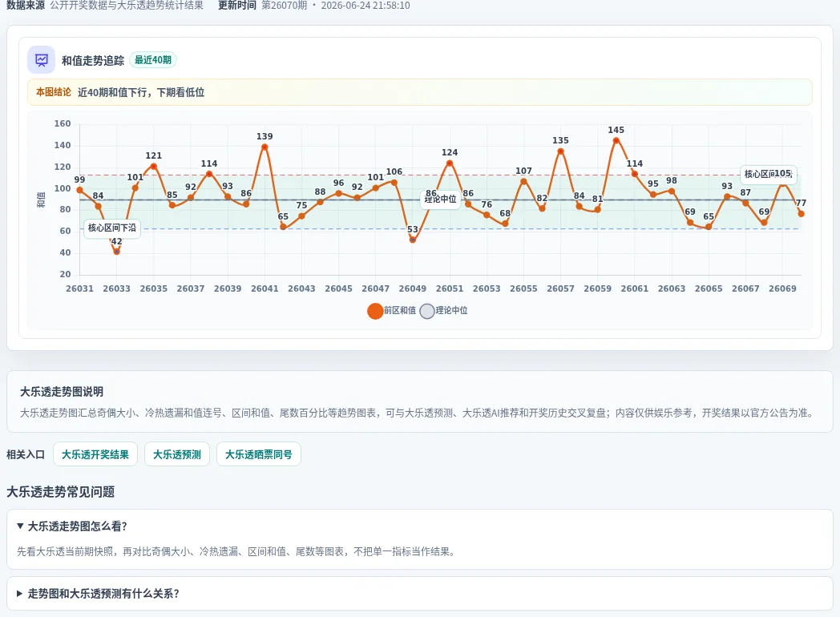The width and height of the screenshot is (840, 617).
Task: Select the data point labeled 53
Action: click(413, 240)
